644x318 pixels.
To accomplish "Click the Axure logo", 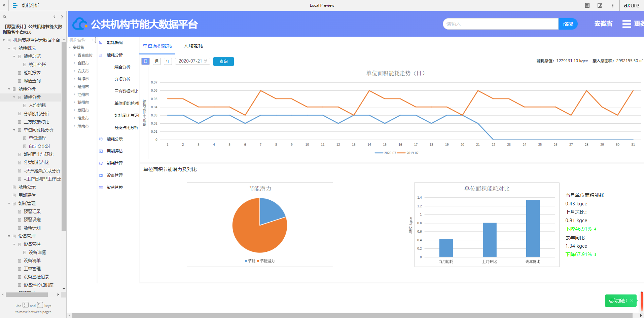I will pos(632,5).
